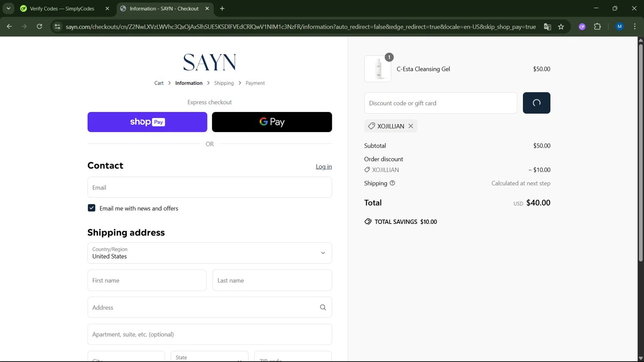Restore down the browser window
This screenshot has height=362, width=644.
click(x=615, y=8)
